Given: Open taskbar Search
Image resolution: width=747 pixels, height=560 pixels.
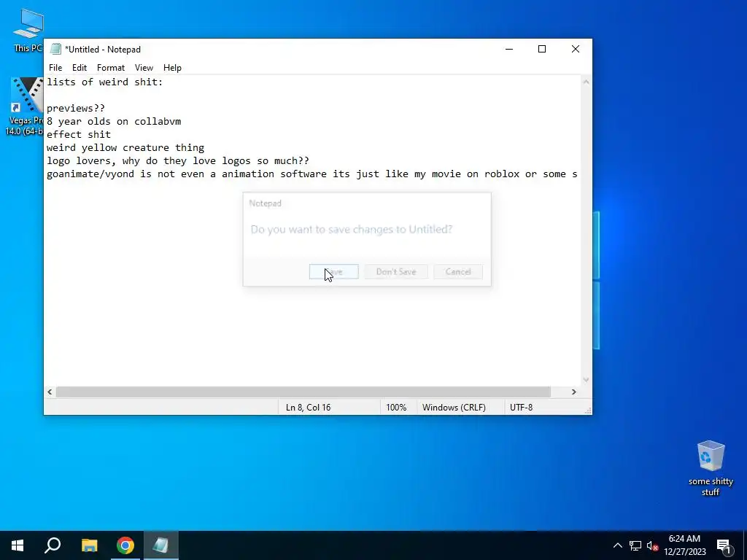Looking at the screenshot, I should point(53,545).
